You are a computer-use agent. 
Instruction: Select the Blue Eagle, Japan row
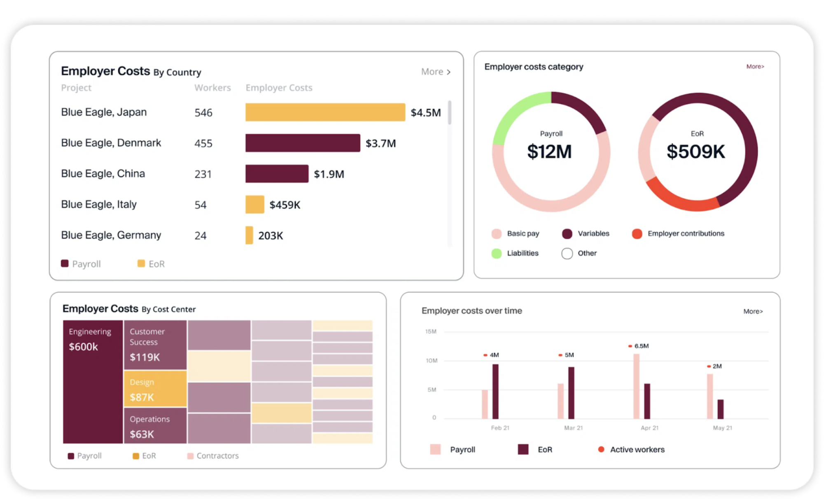coord(104,112)
